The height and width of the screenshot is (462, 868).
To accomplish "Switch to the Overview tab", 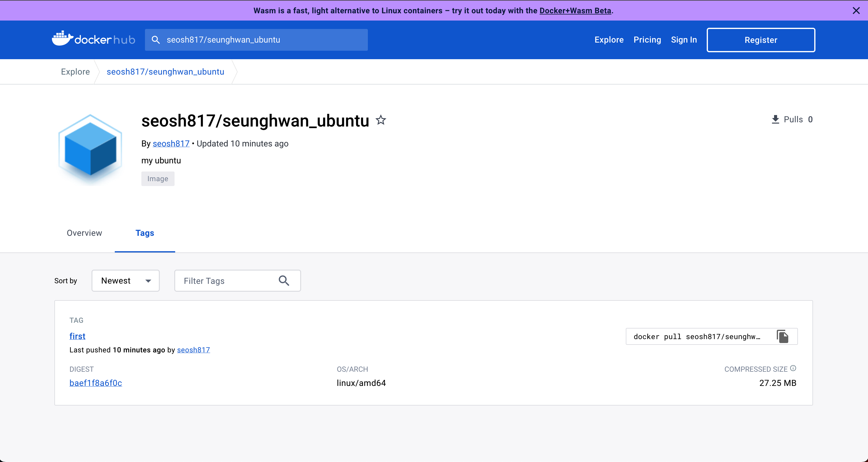I will pos(84,233).
